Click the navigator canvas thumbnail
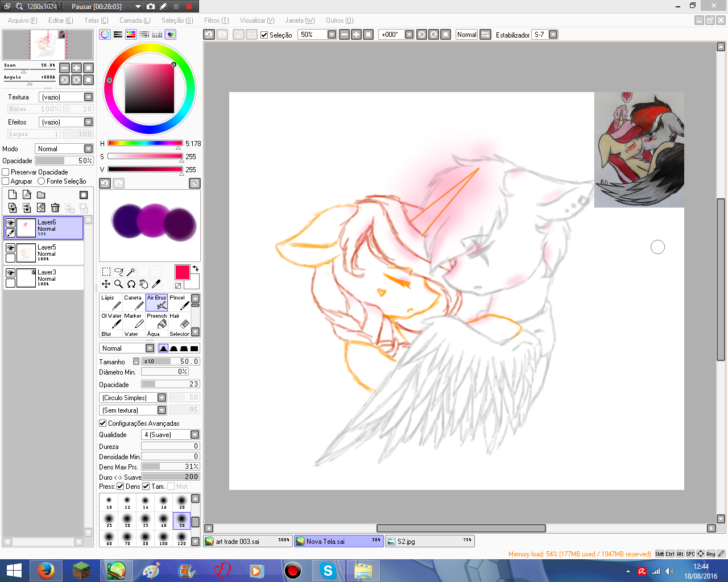Image resolution: width=728 pixels, height=582 pixels. (48, 45)
